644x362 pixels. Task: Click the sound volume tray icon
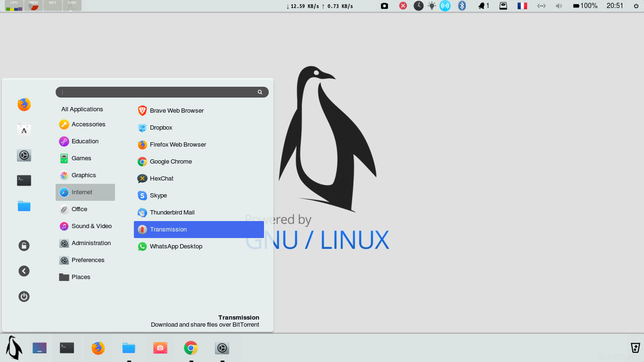(559, 6)
